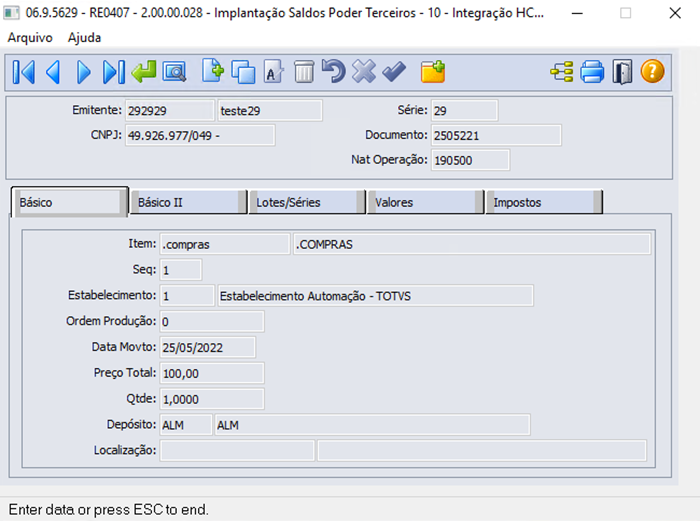
Task: Copy the record with the duplicate icon
Action: click(243, 72)
